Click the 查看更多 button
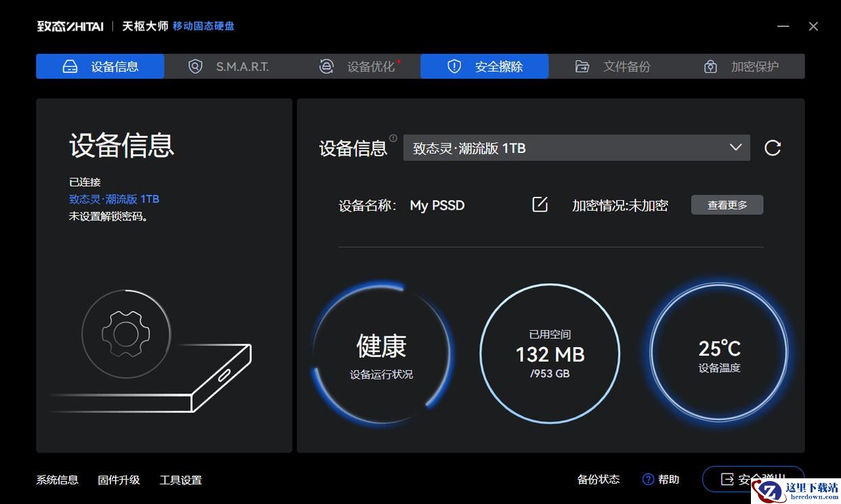 click(727, 205)
